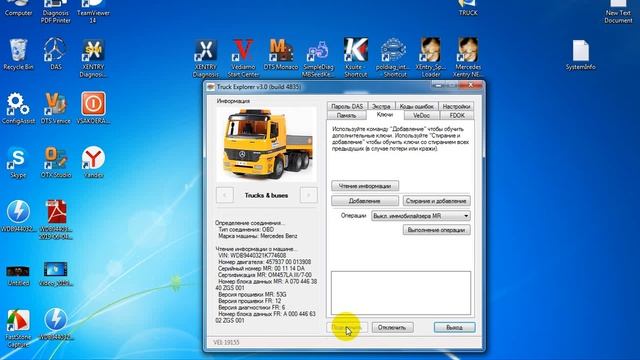Open poldiag_int shortcut icon
The width and height of the screenshot is (640, 360).
[393, 58]
